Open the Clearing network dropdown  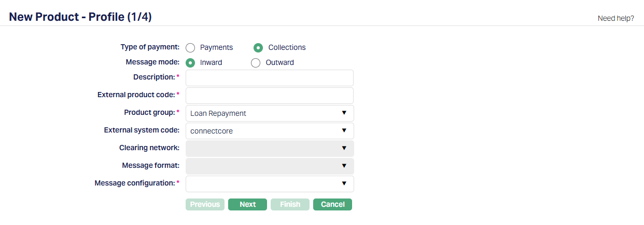point(269,148)
